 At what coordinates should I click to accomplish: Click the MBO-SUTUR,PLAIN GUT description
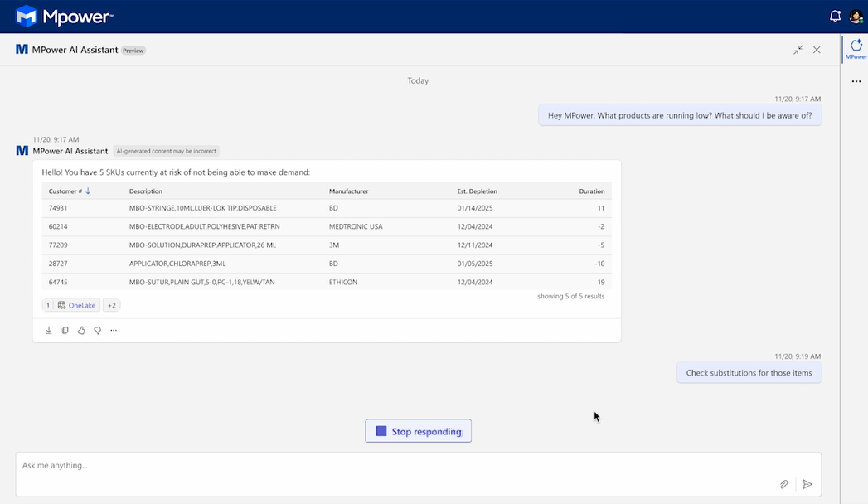[x=202, y=282]
